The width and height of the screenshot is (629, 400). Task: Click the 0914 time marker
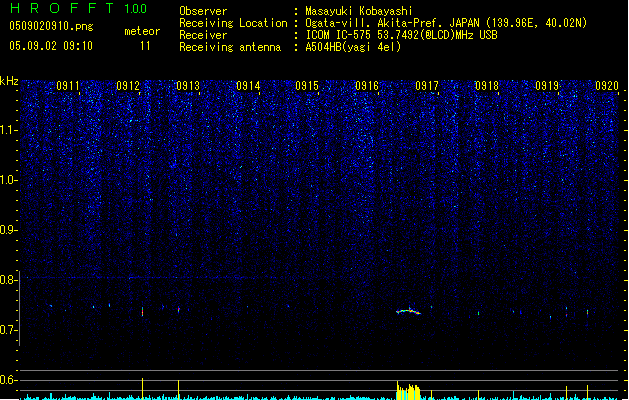pos(248,86)
